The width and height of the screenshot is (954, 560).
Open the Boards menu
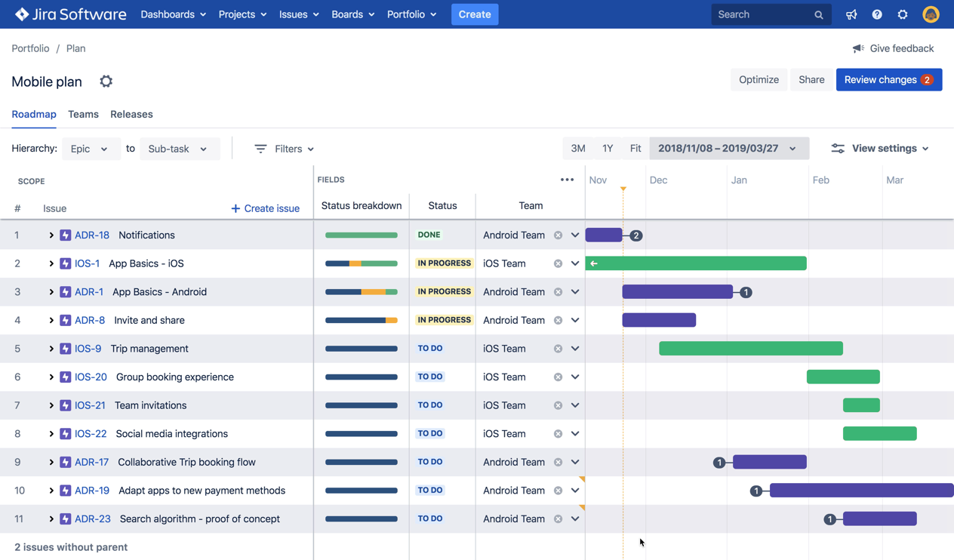click(x=352, y=14)
